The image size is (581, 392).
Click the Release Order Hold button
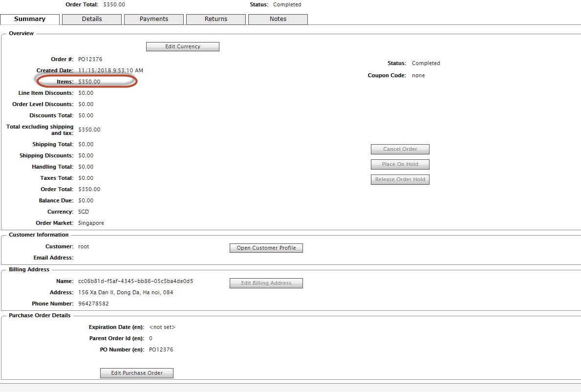coord(400,179)
